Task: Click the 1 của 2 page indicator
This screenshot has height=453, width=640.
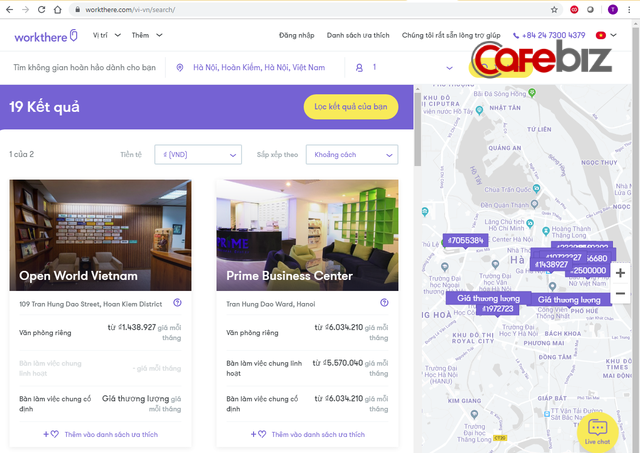Action: pyautogui.click(x=22, y=154)
